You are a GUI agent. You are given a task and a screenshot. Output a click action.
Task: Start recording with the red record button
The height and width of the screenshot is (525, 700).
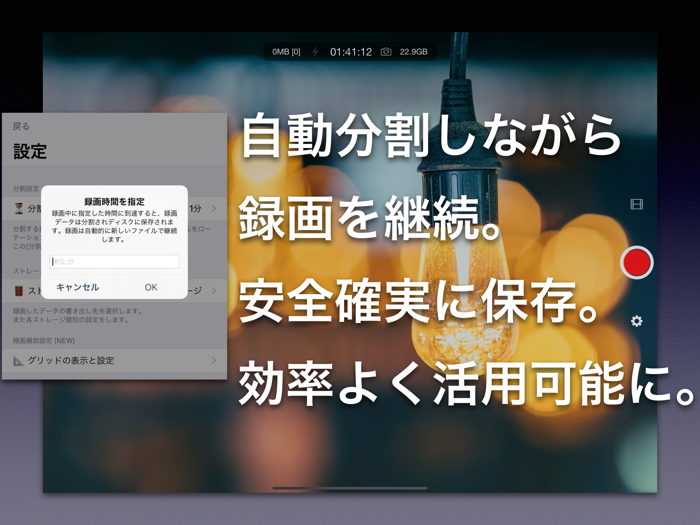point(637,262)
